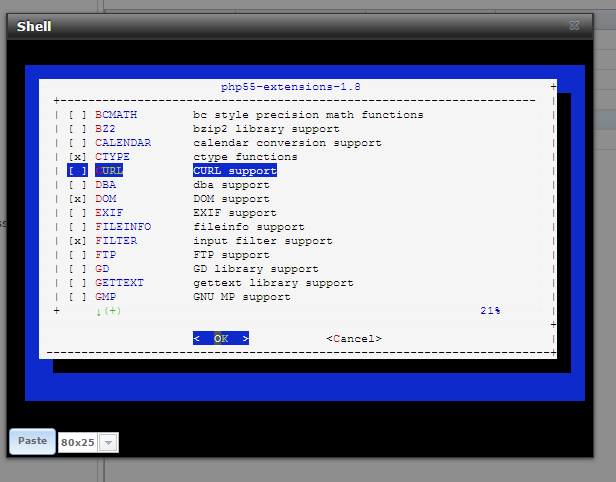Viewport: 616px width, 482px height.
Task: Toggle the GMP extension checkbox
Action: [77, 297]
